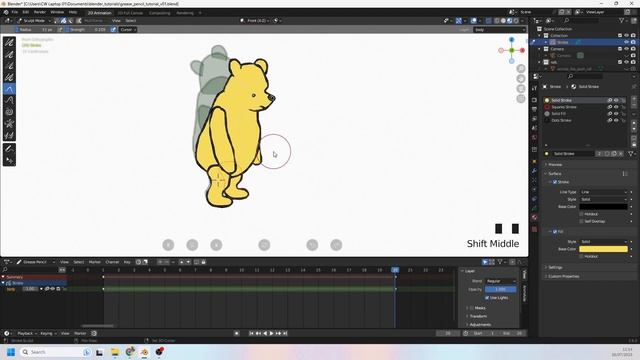Select the Twist sculpt tool

pyautogui.click(x=9, y=112)
